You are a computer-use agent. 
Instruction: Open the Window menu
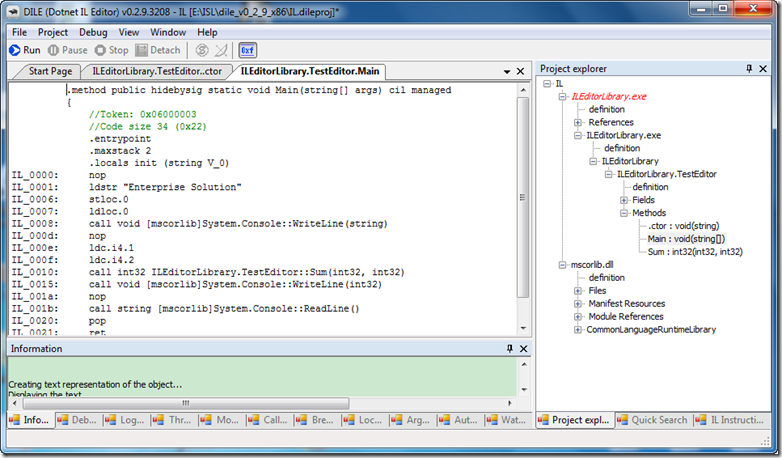pyautogui.click(x=168, y=32)
